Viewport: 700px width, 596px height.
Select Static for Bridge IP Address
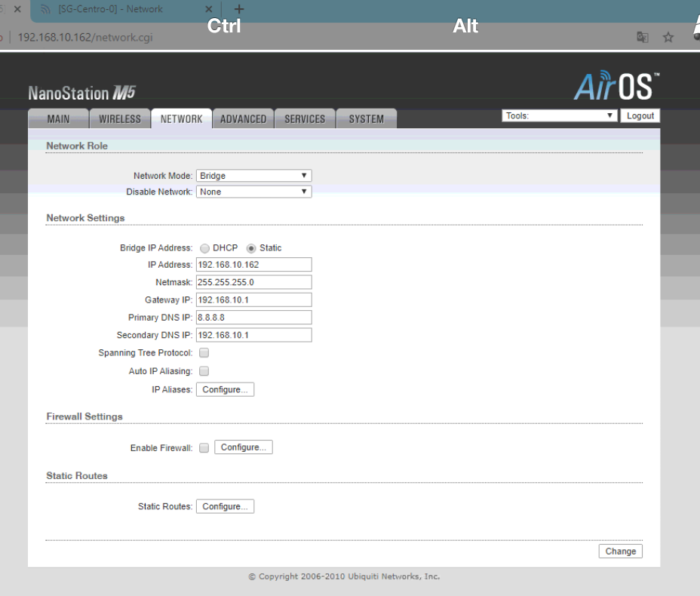pos(251,248)
